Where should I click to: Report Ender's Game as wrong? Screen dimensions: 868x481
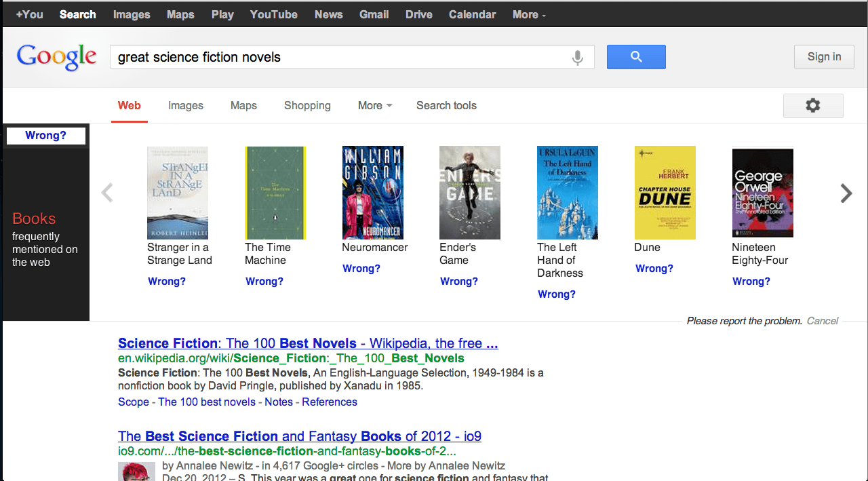[459, 281]
